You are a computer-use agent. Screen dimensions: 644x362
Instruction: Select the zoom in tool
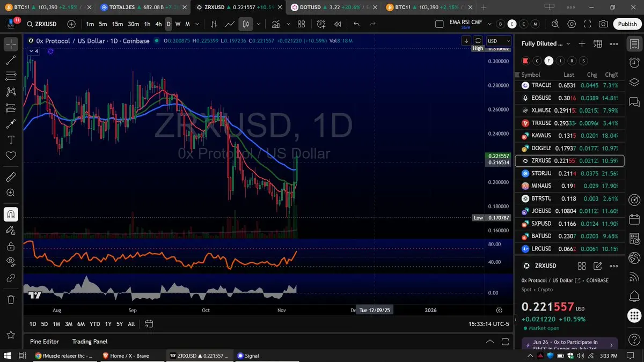click(x=11, y=193)
